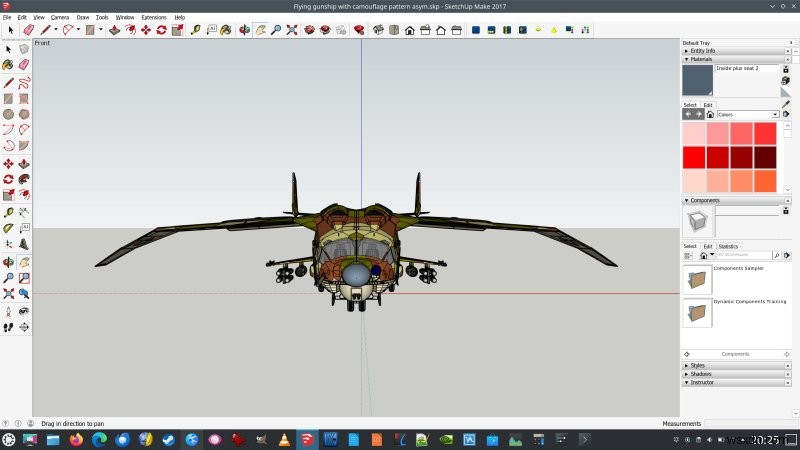The image size is (800, 450).
Task: Click the Zoom Extents icon in top toolbar
Action: click(x=292, y=30)
